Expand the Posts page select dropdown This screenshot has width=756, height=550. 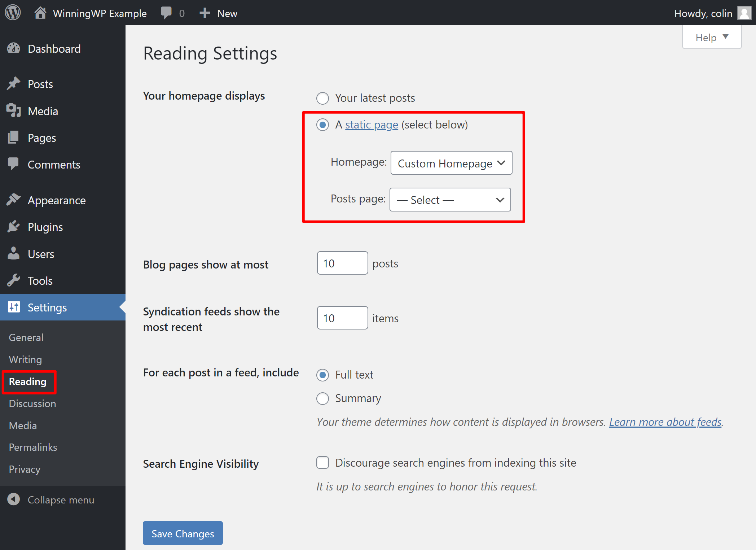pyautogui.click(x=450, y=200)
